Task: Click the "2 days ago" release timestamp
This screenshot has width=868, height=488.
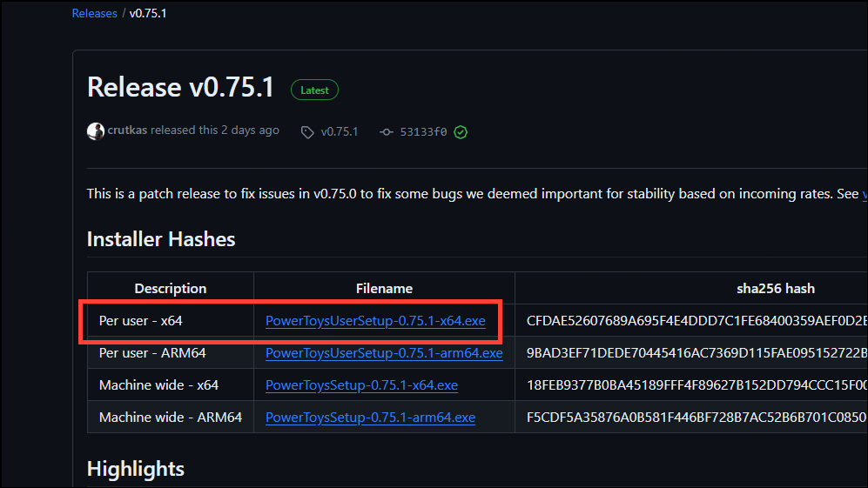Action: pos(250,130)
